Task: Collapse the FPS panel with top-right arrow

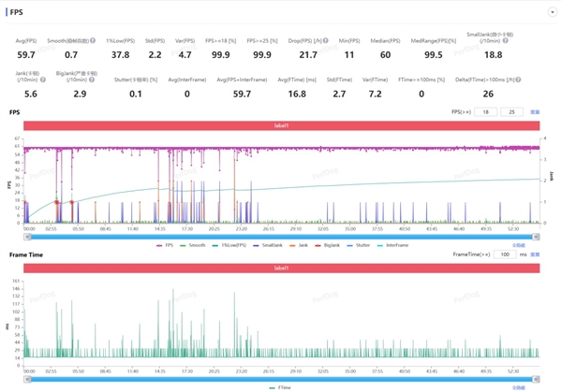Action: 553,12
